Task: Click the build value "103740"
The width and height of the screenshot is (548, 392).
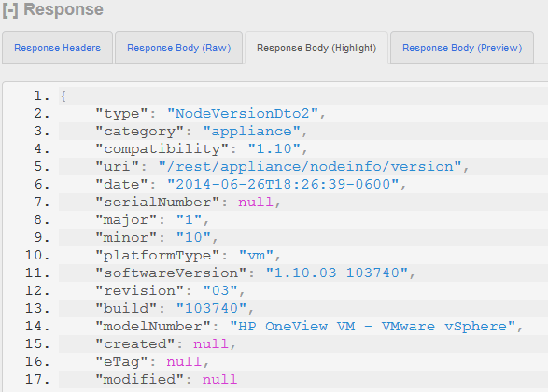Action: click(x=211, y=309)
